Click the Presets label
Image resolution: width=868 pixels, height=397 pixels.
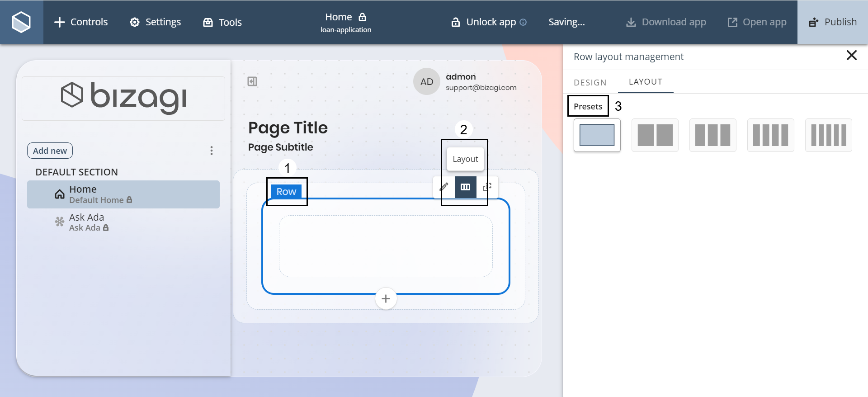[x=588, y=106]
